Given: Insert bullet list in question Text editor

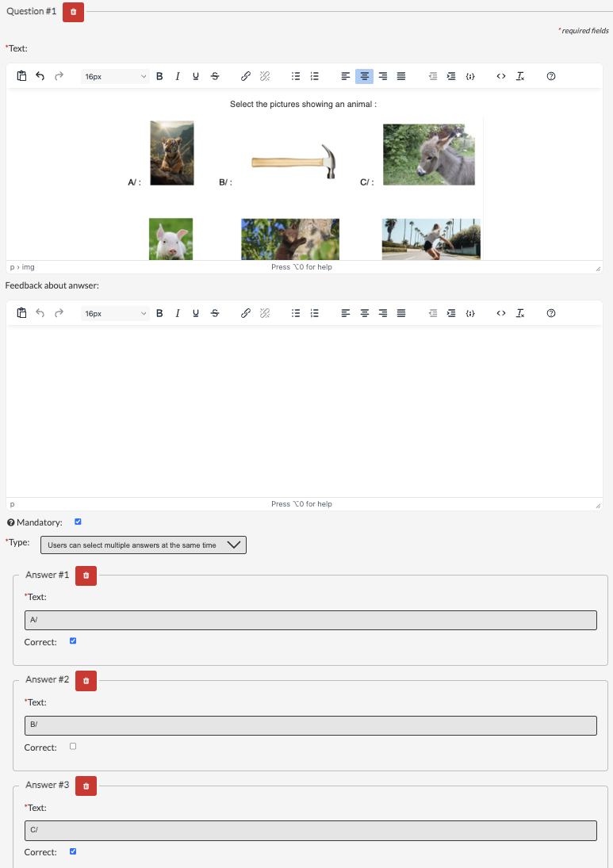Looking at the screenshot, I should [x=296, y=76].
